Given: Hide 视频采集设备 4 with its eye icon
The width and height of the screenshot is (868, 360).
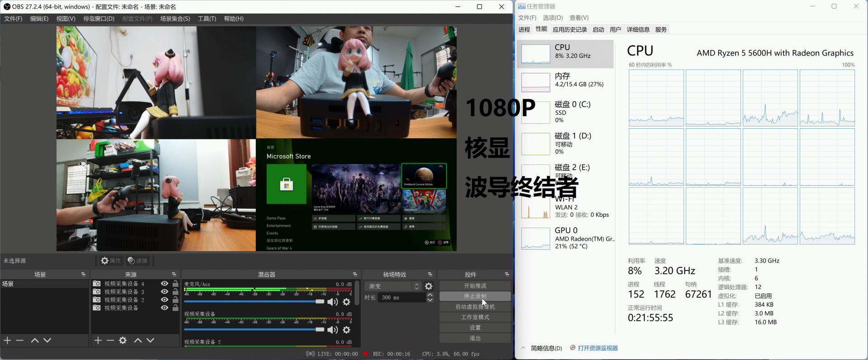Looking at the screenshot, I should [165, 284].
